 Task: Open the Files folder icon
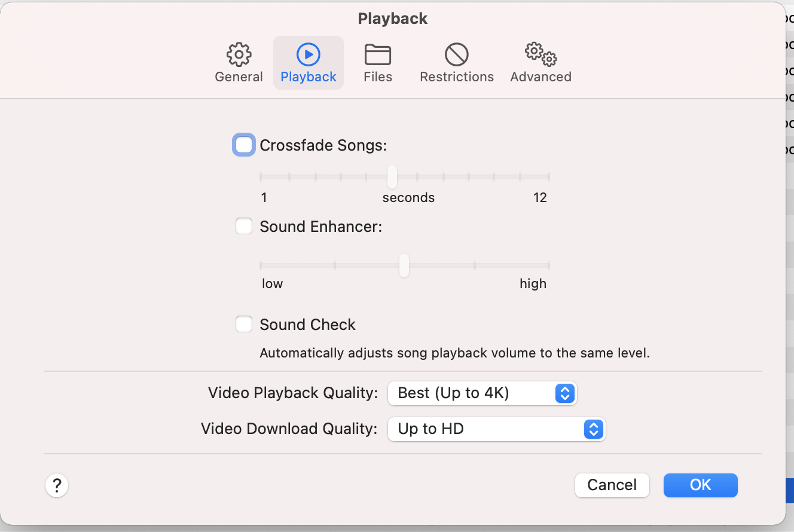[378, 54]
